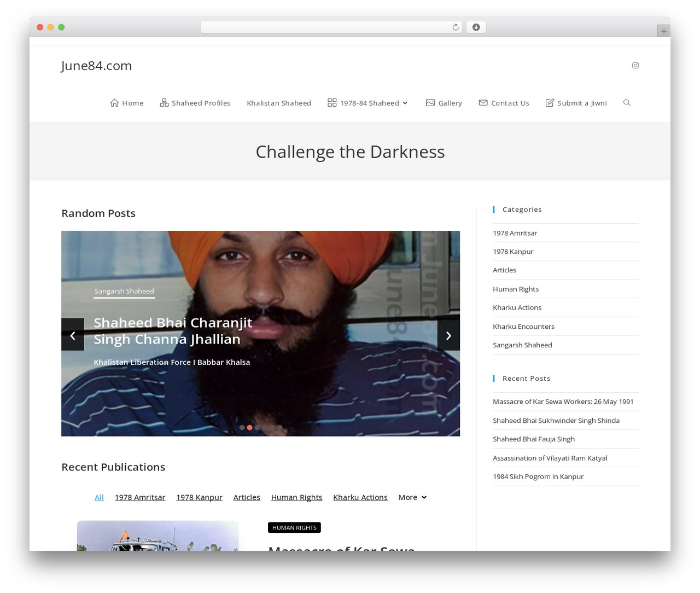The image size is (700, 593).
Task: Filter publications by 1978 Amritsar
Action: (140, 497)
